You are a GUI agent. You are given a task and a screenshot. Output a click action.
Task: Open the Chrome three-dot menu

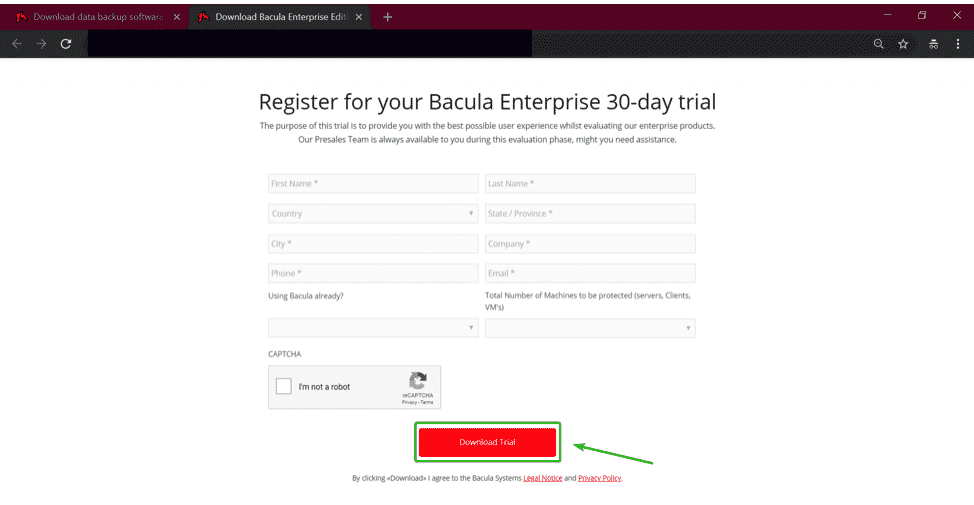pos(957,44)
